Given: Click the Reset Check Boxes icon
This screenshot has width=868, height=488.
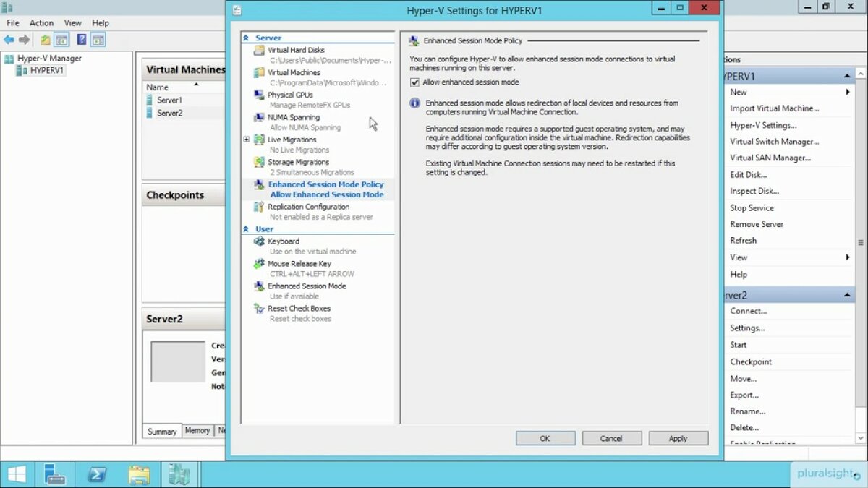Looking at the screenshot, I should click(260, 309).
